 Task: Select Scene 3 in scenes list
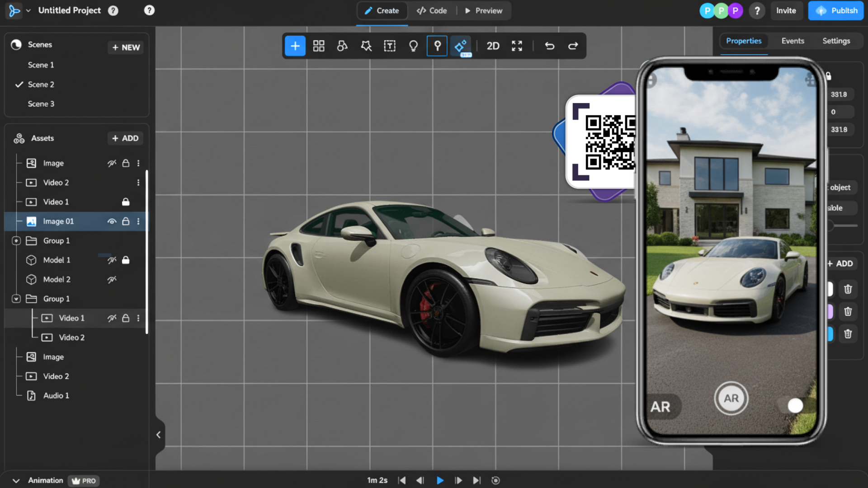coord(41,104)
